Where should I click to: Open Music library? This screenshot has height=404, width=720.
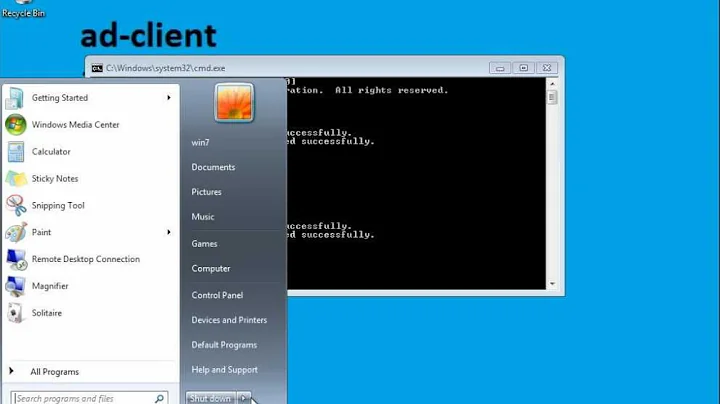[202, 217]
